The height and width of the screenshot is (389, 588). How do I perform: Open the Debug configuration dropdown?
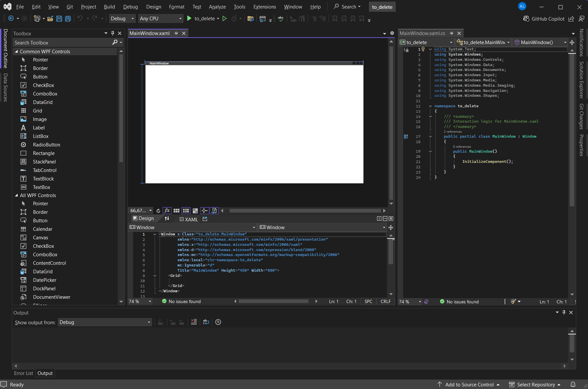122,19
